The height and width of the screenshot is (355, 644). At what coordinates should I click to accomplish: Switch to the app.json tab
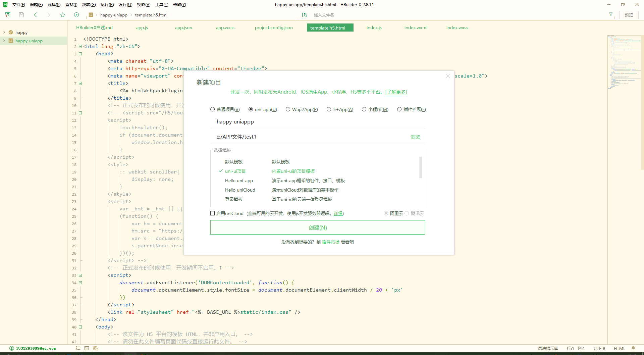(183, 28)
